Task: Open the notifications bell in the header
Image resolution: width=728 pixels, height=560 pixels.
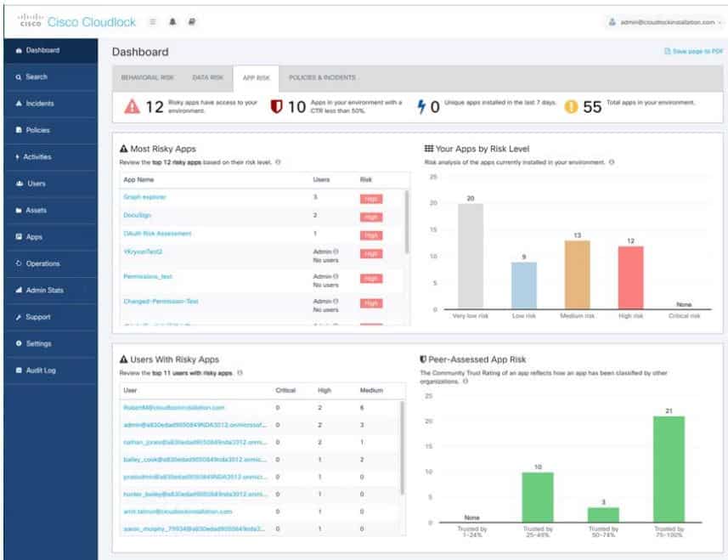Action: tap(172, 22)
